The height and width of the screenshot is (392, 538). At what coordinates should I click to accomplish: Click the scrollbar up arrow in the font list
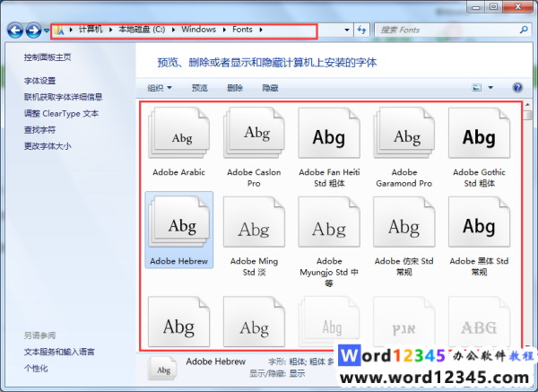pyautogui.click(x=528, y=105)
